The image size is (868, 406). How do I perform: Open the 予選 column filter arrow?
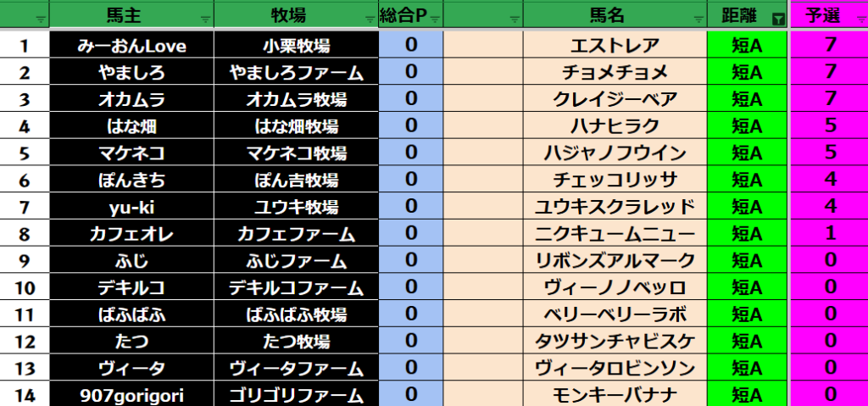coord(860,18)
